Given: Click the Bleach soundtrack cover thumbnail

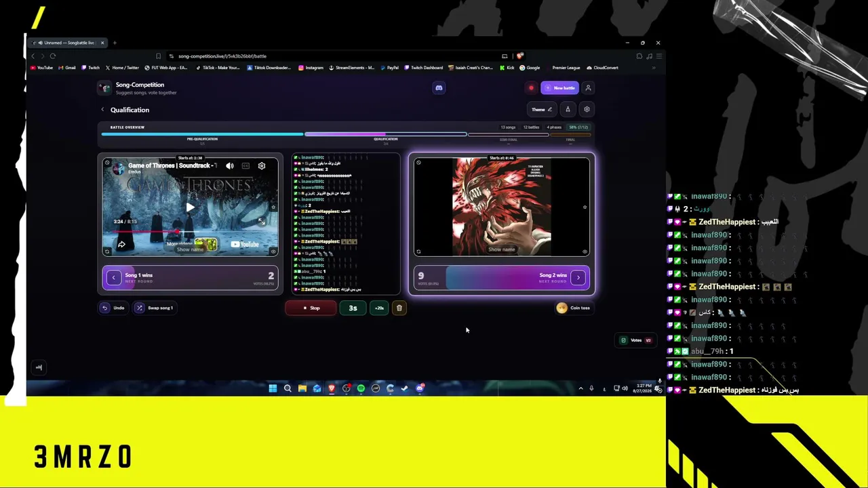Looking at the screenshot, I should point(502,207).
